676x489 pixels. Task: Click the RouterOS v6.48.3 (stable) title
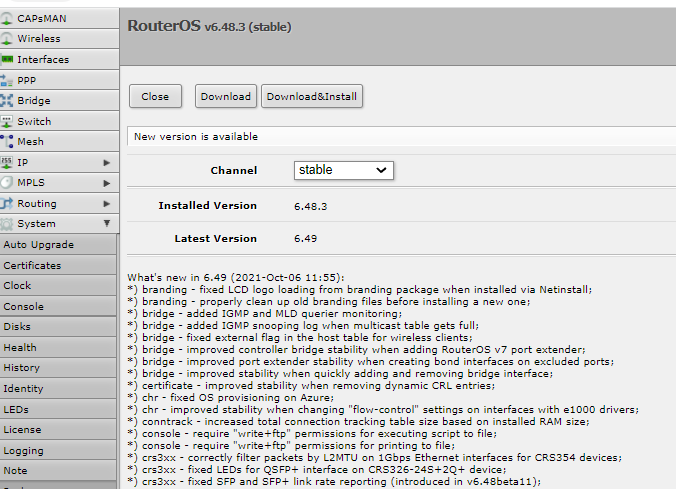209,26
